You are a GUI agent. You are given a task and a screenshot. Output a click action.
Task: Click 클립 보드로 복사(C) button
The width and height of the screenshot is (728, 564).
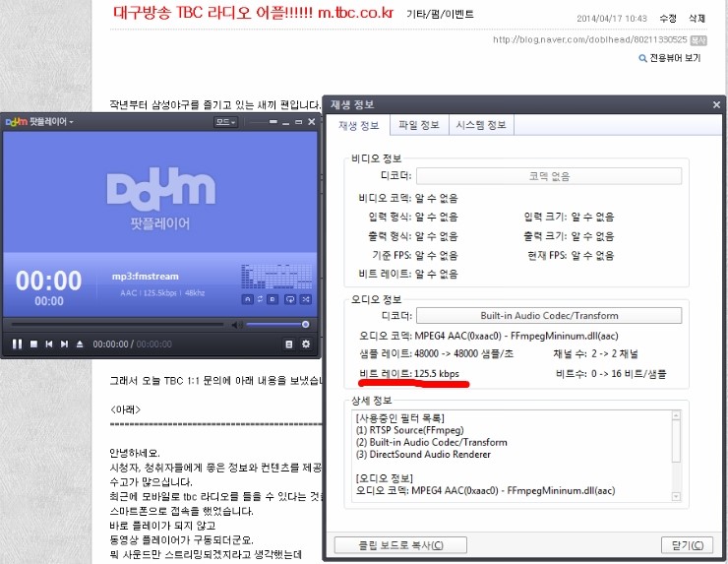tap(400, 545)
